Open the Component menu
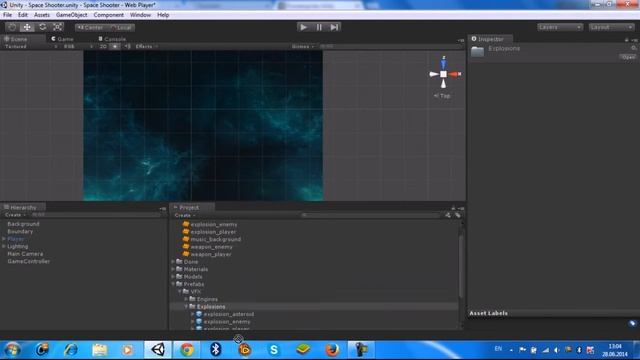640x360 pixels. pos(109,15)
